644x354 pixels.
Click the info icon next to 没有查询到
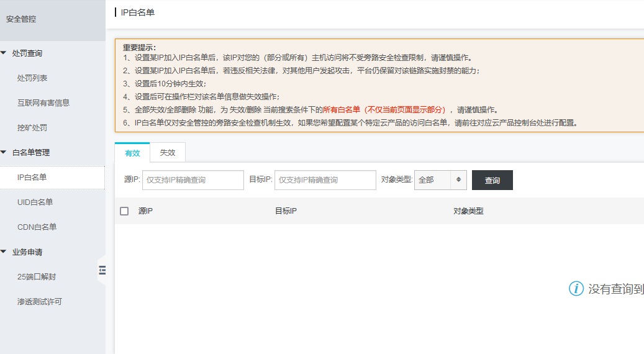tap(576, 289)
